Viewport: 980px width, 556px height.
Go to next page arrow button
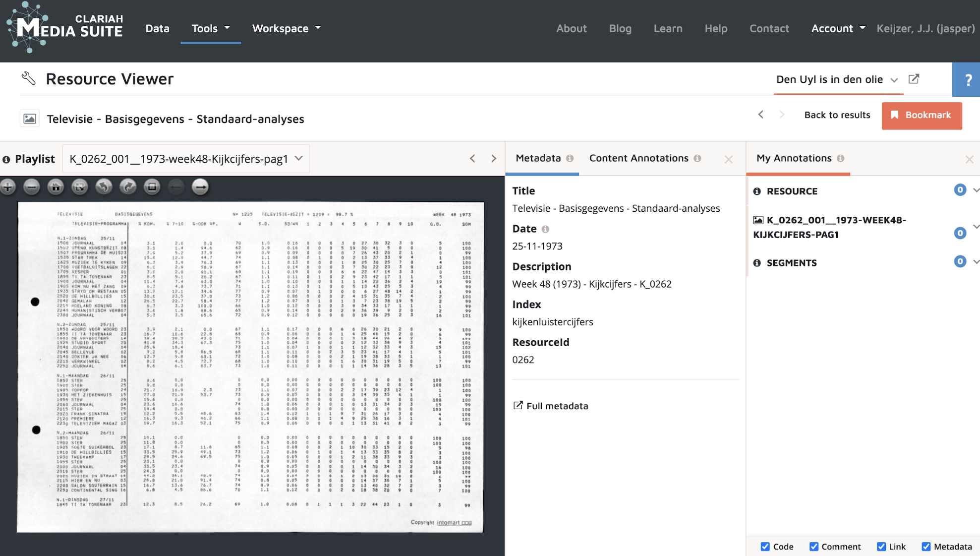tap(200, 187)
